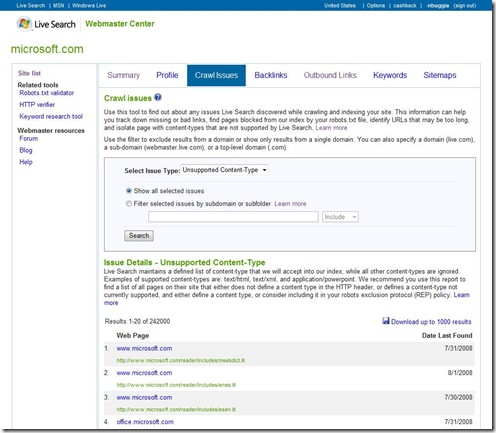Open result 1 www.microsoft.com link
The image size is (496, 433).
tap(144, 348)
